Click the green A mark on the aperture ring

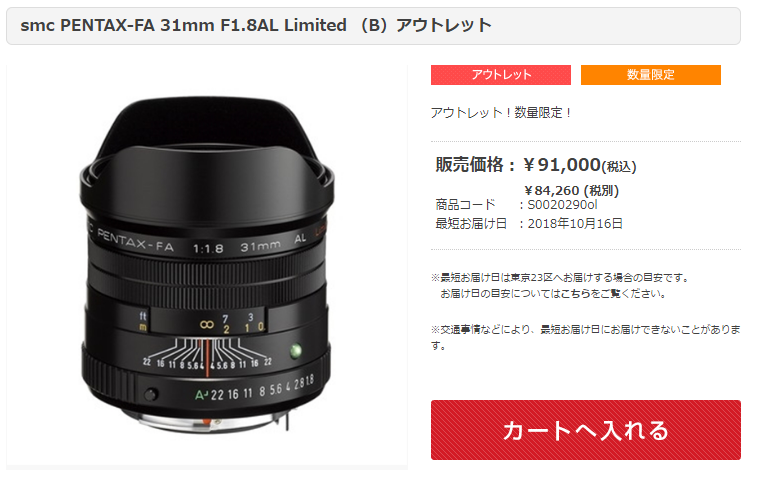coord(201,395)
